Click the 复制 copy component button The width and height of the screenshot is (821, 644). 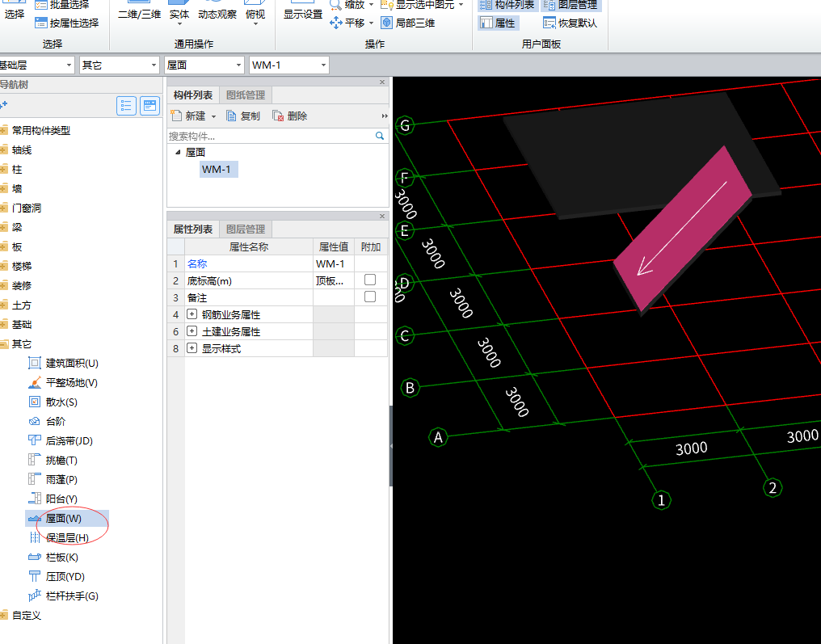pyautogui.click(x=243, y=116)
